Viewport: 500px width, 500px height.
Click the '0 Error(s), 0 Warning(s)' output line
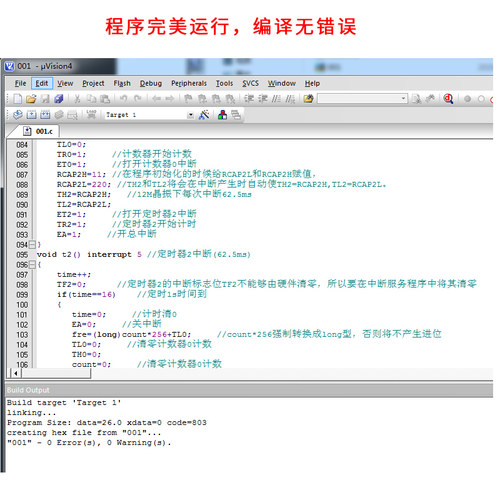tap(89, 443)
